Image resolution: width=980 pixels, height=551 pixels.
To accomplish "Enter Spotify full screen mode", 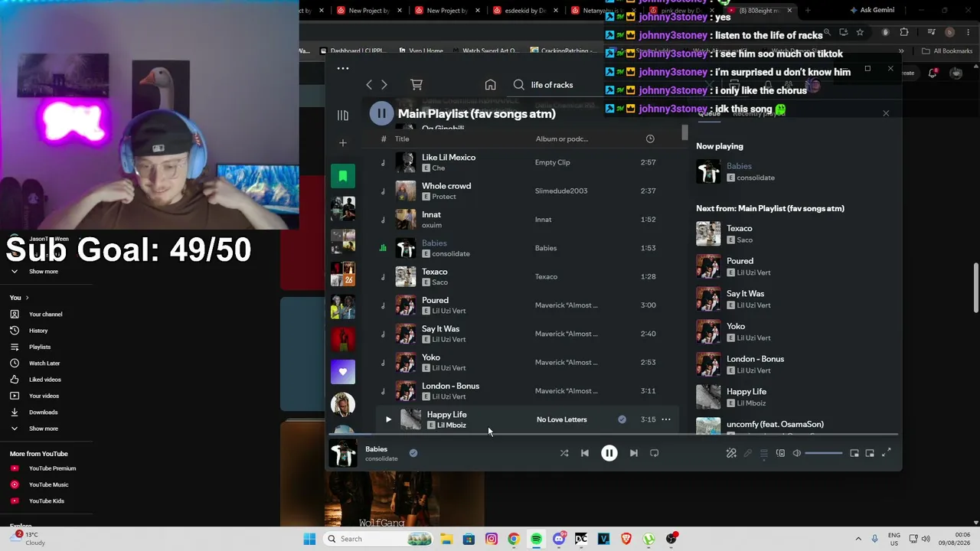I will click(887, 453).
